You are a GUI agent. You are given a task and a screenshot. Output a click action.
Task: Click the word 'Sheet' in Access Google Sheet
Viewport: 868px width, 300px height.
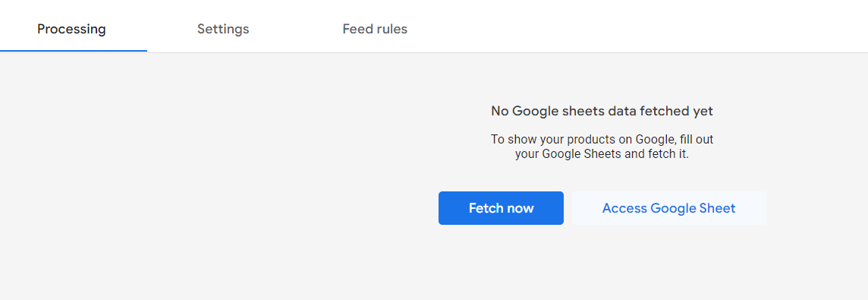click(718, 208)
